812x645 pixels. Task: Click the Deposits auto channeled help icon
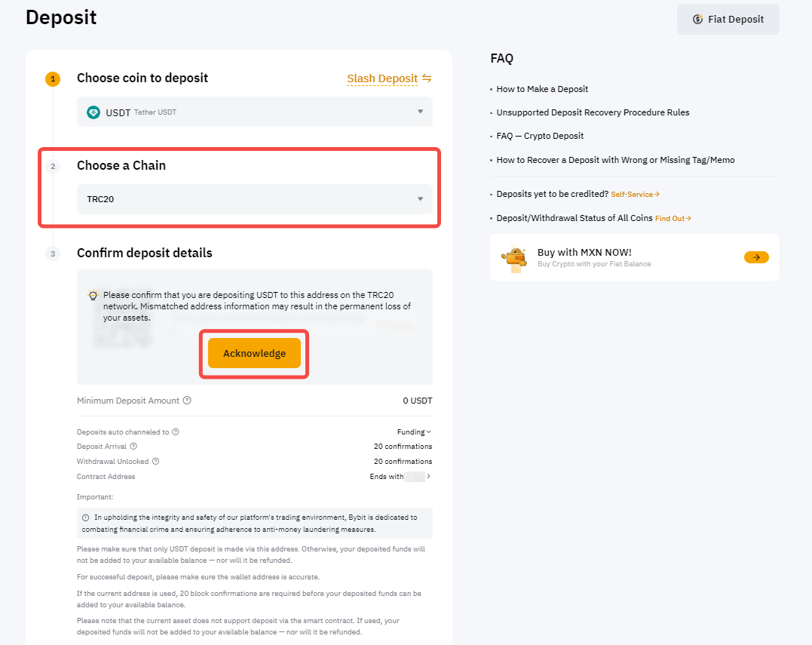pyautogui.click(x=176, y=432)
